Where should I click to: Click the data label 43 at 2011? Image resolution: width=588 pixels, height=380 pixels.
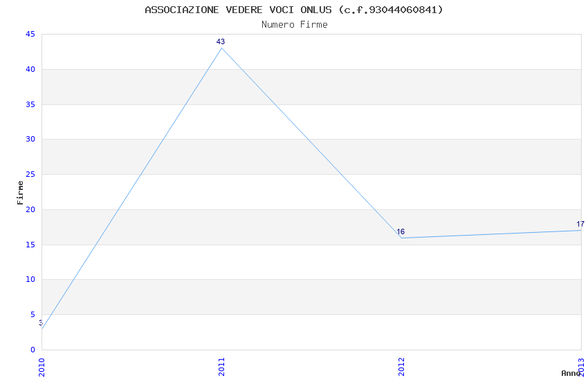pyautogui.click(x=221, y=41)
